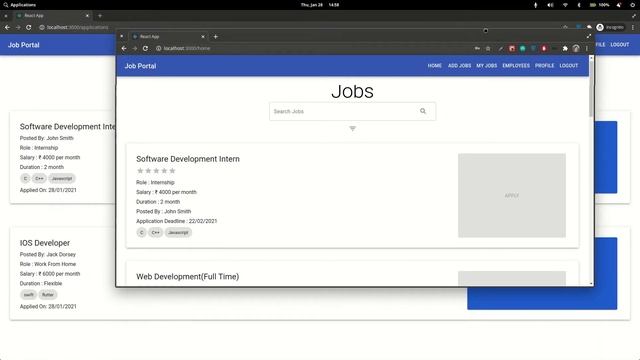Open the front browser three-dot menu
The width and height of the screenshot is (640, 360).
(x=587, y=48)
